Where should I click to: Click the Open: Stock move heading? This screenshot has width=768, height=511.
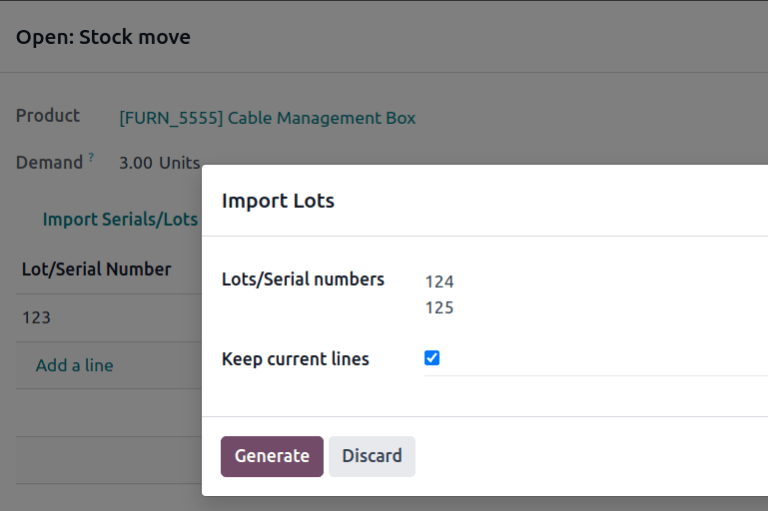103,37
